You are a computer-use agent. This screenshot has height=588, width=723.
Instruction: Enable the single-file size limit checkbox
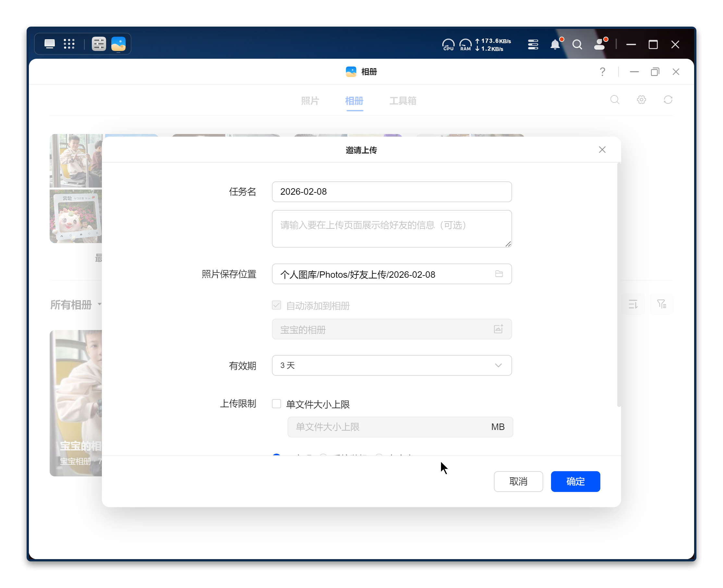tap(276, 404)
